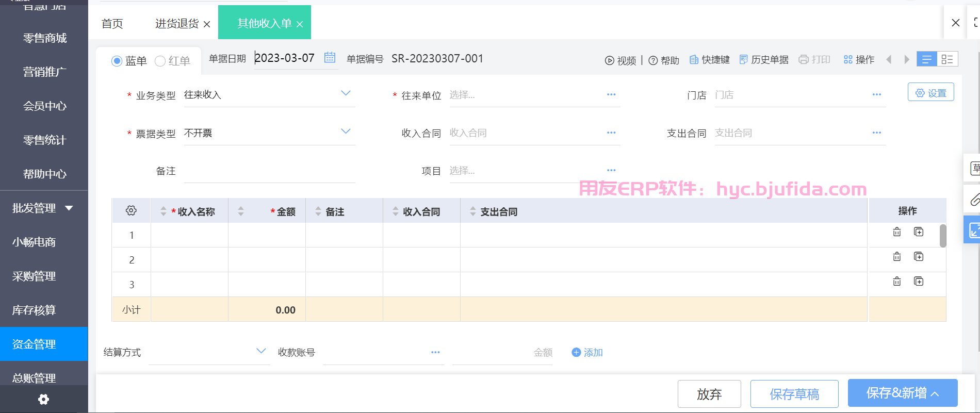Viewport: 980px width, 413px height.
Task: Sort by 收入合同 column
Action: tap(395, 211)
